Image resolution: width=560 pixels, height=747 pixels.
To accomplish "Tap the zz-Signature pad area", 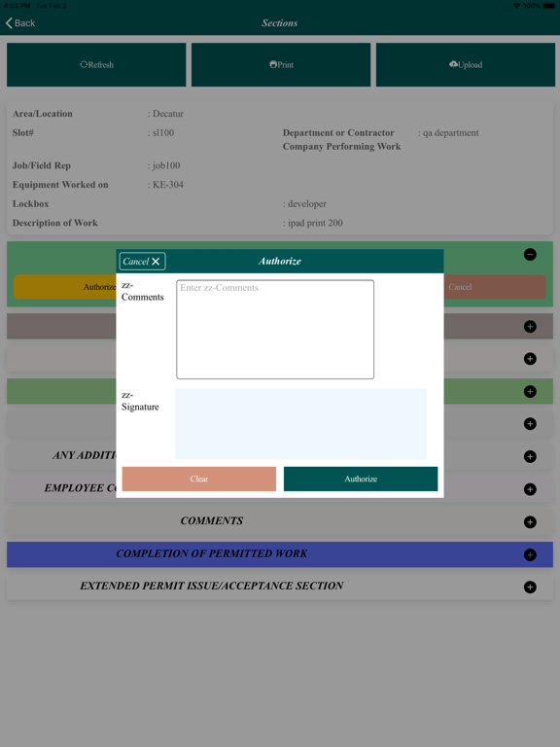I will coord(300,423).
